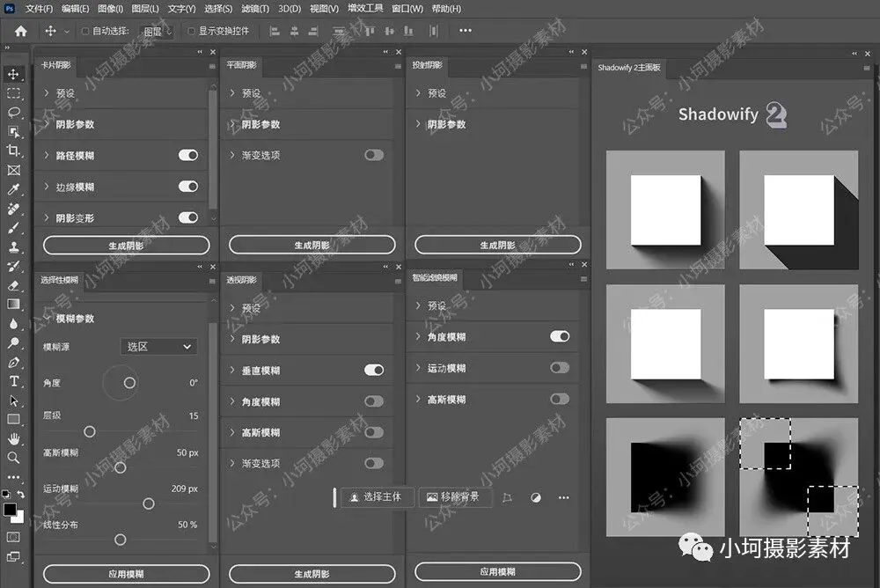Viewport: 880px width, 588px height.
Task: Click the 选择主体 button
Action: 378,497
